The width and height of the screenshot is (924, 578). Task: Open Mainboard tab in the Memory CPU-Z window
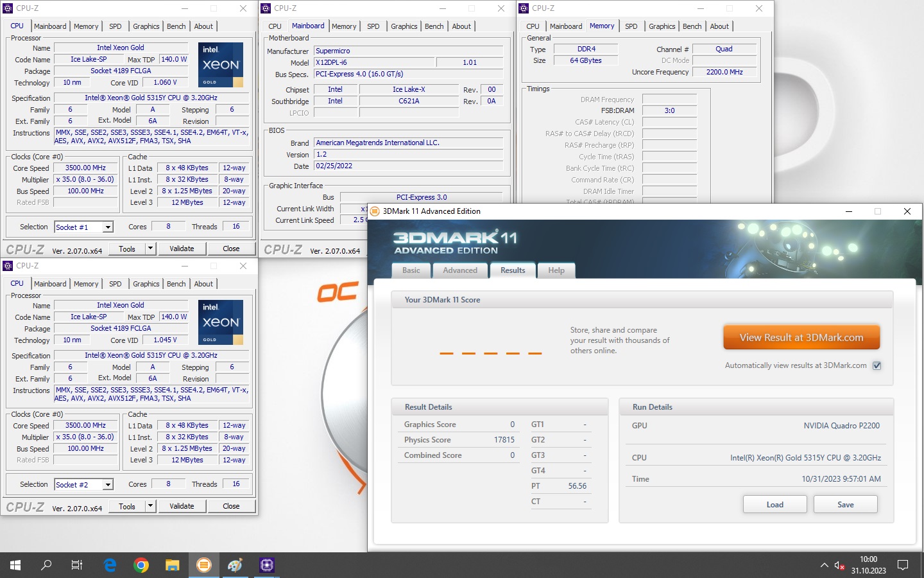[566, 26]
